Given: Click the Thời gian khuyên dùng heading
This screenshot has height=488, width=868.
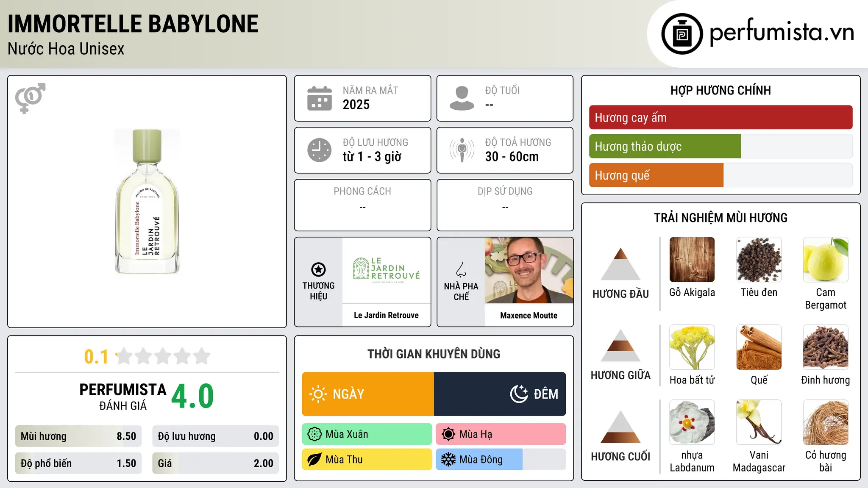Looking at the screenshot, I should click(434, 354).
